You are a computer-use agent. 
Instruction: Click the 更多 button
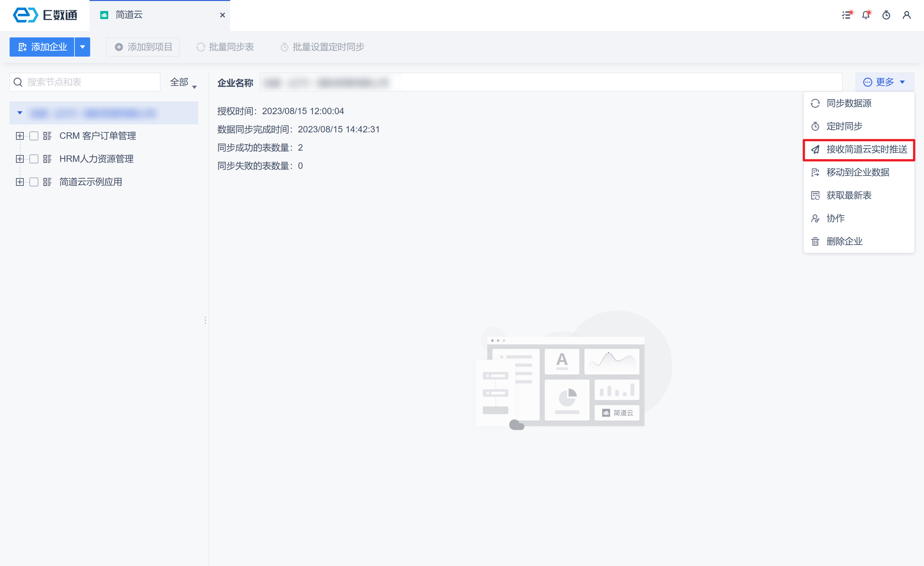click(884, 82)
